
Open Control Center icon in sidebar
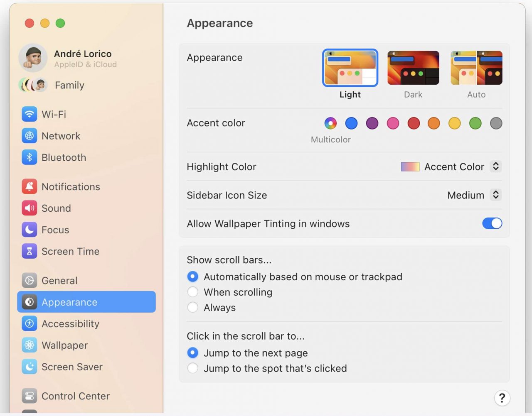tap(30, 396)
